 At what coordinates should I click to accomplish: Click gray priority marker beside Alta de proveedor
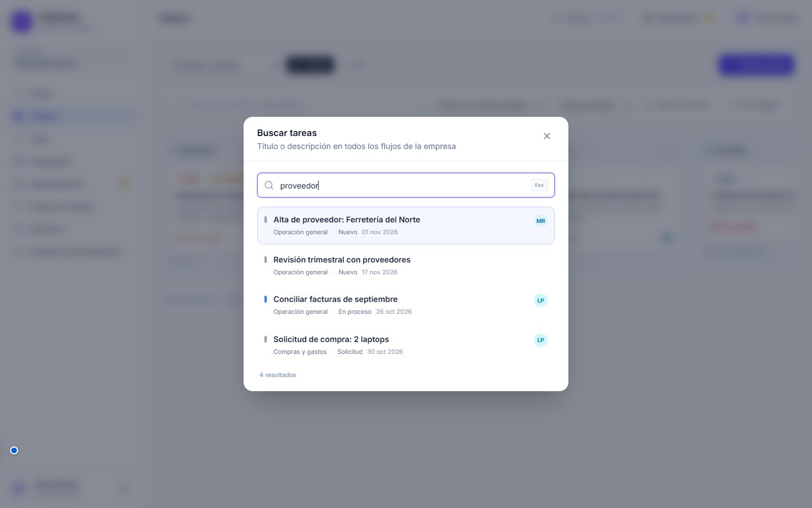click(x=266, y=220)
